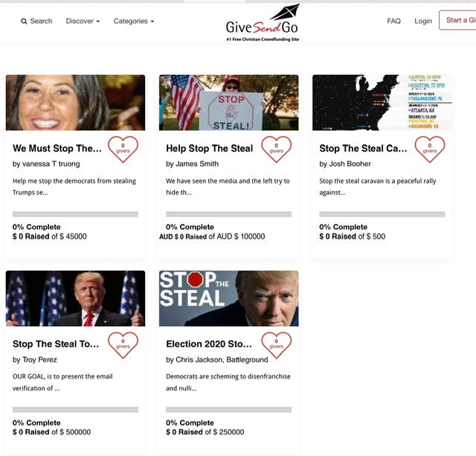Open the FAQ page

(393, 21)
